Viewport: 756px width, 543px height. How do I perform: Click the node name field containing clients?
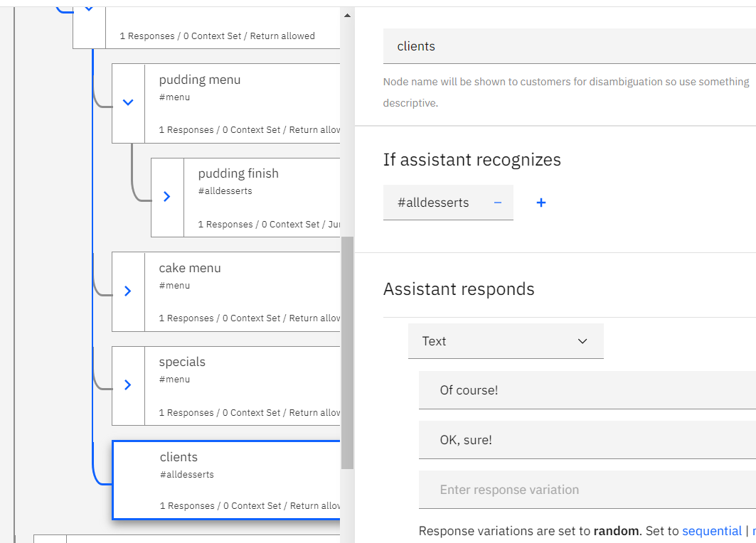tap(569, 46)
